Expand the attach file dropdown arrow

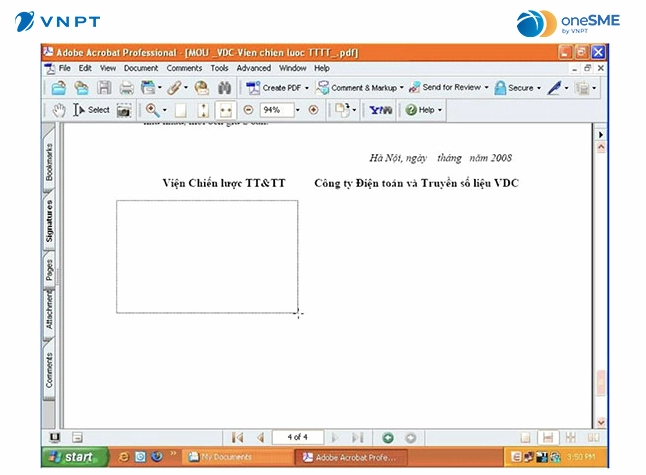(186, 87)
